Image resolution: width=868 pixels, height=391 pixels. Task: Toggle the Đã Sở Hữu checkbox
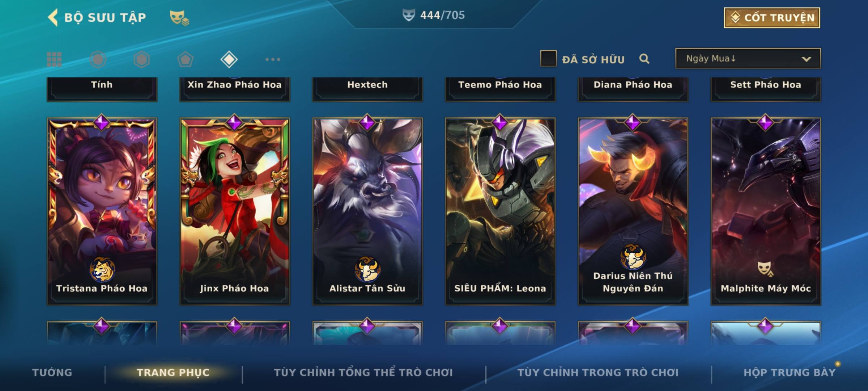tap(548, 59)
